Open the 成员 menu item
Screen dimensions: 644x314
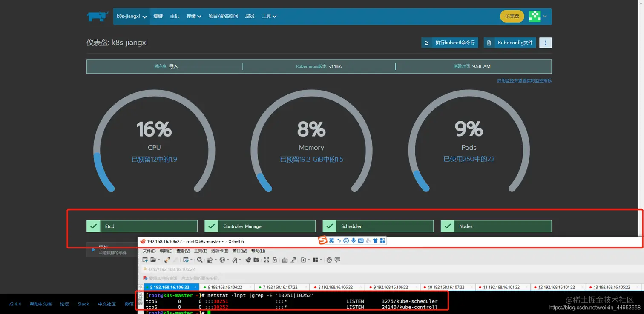coord(250,16)
